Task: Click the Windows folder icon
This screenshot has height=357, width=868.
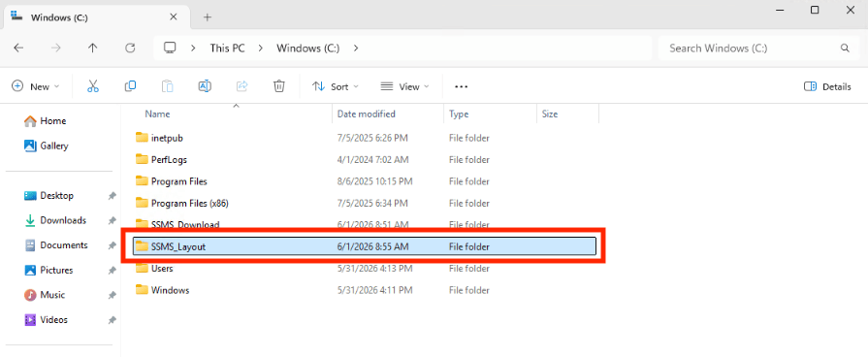Action: pos(143,290)
